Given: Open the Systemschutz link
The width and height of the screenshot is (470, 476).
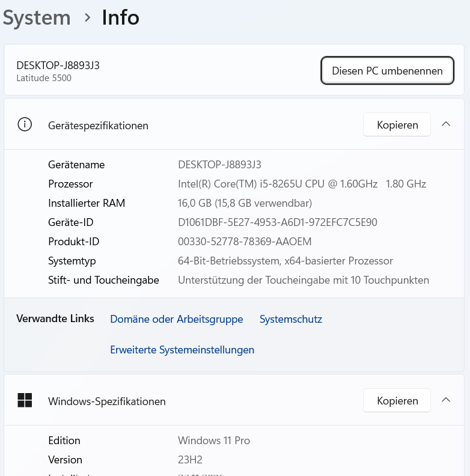Looking at the screenshot, I should (290, 319).
